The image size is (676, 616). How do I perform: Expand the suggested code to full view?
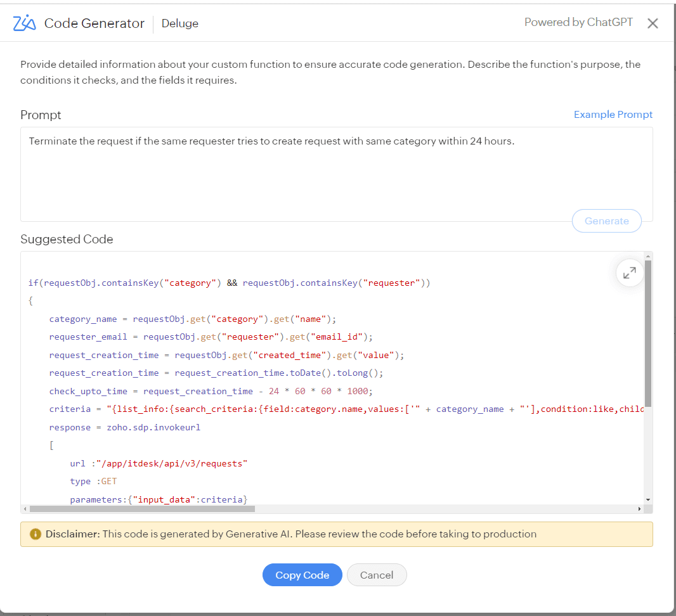(629, 273)
